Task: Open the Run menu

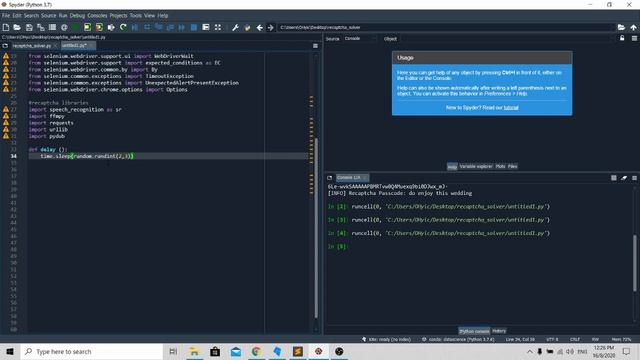Action: coord(63,16)
